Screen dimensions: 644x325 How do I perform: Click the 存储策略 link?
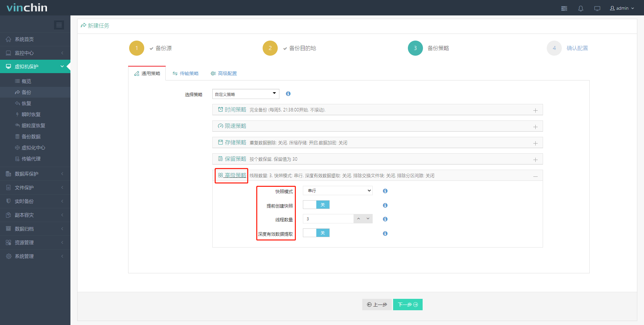[232, 143]
